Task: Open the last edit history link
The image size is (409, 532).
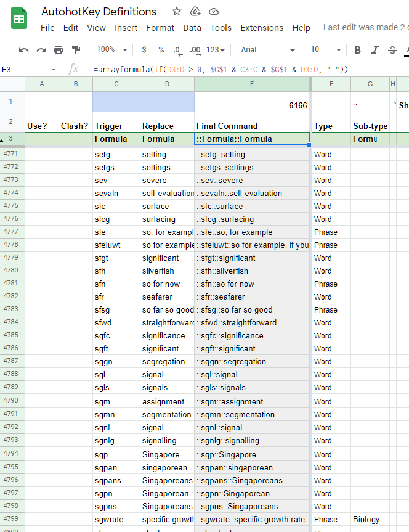Action: pyautogui.click(x=366, y=27)
